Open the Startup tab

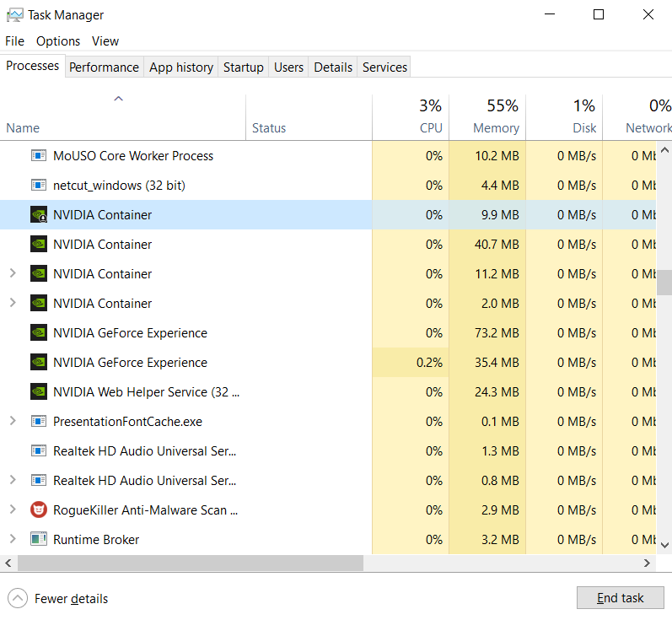243,67
